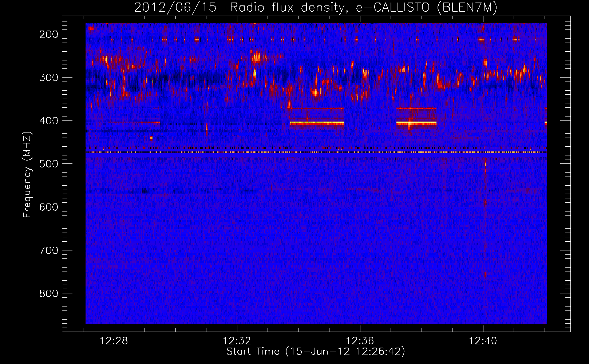The image size is (589, 364).
Task: Click the 200 frequency tick label
Action: click(x=49, y=34)
